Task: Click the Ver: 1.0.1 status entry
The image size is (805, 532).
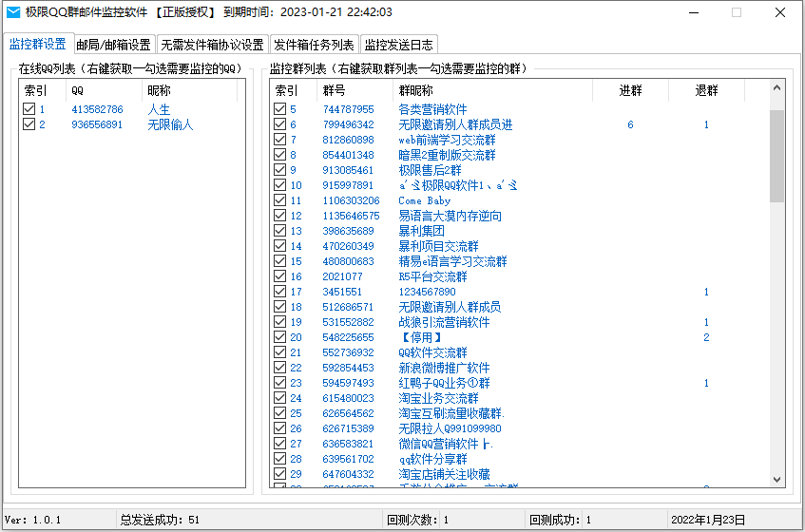Action: [32, 520]
